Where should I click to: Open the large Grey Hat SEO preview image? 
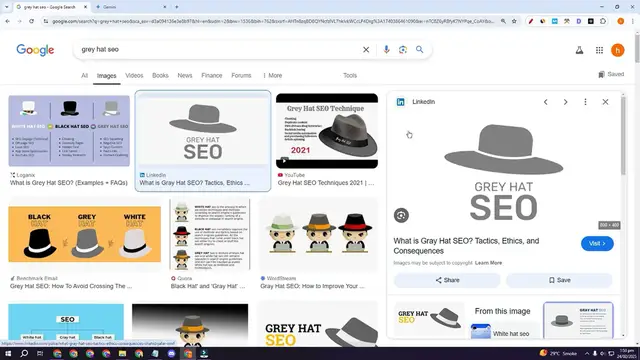[503, 172]
